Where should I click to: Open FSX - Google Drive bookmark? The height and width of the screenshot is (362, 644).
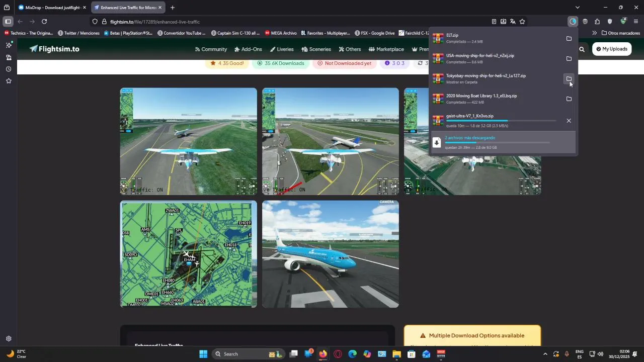pos(374,33)
